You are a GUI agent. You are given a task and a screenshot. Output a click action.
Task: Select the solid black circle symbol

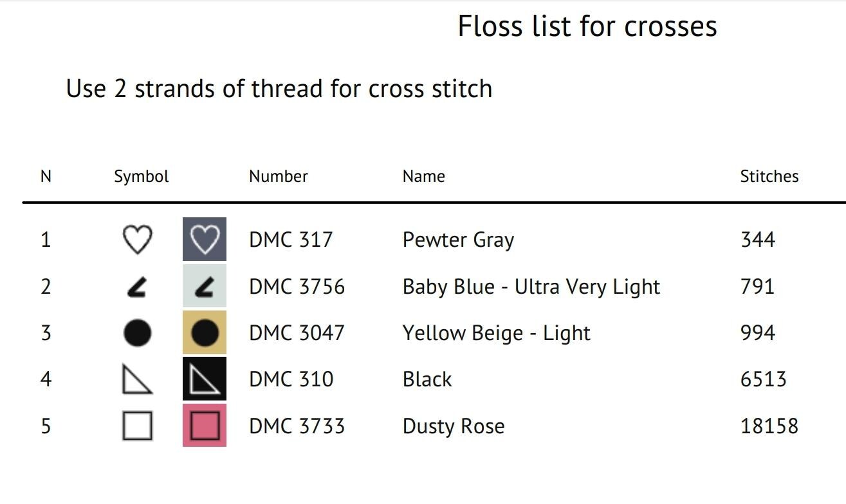137,333
